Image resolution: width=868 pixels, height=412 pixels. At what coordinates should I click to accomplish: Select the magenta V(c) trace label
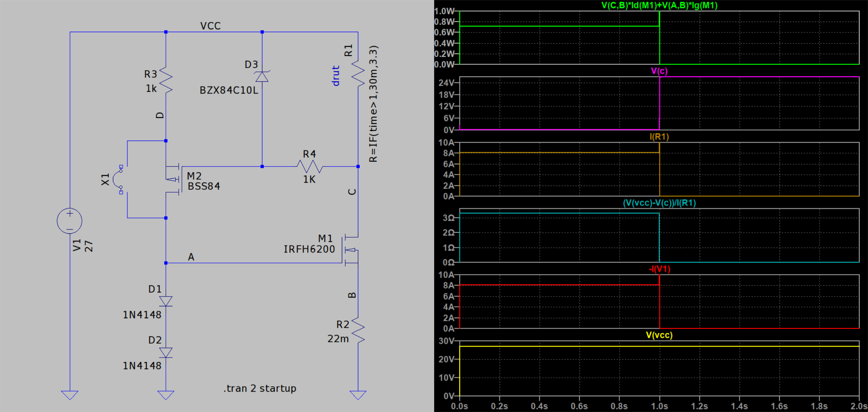click(x=659, y=71)
